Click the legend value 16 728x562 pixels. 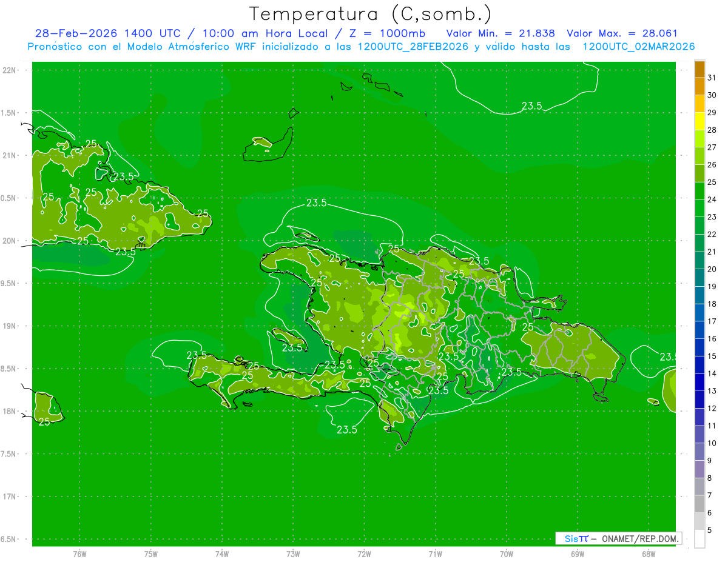(x=712, y=338)
